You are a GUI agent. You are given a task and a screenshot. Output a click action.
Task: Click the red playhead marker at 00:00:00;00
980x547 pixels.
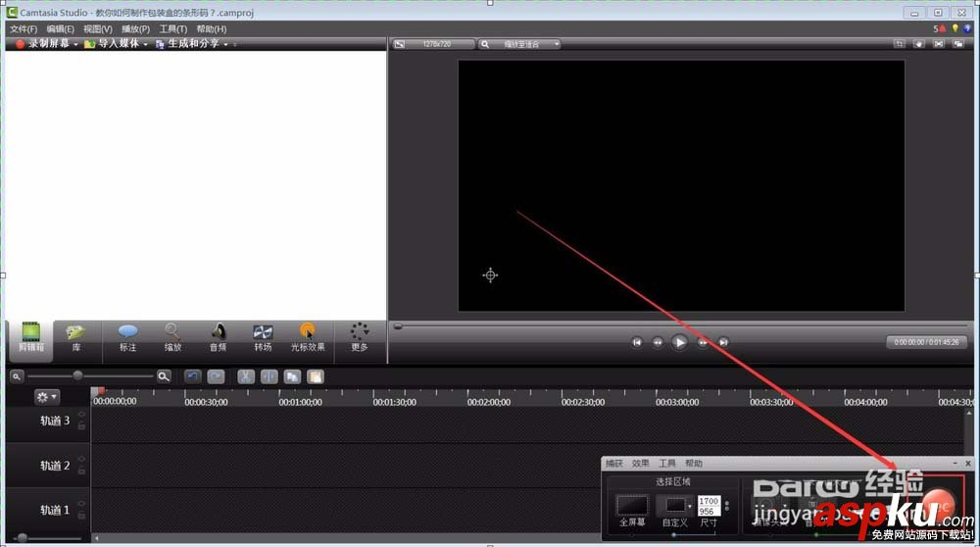[x=101, y=391]
